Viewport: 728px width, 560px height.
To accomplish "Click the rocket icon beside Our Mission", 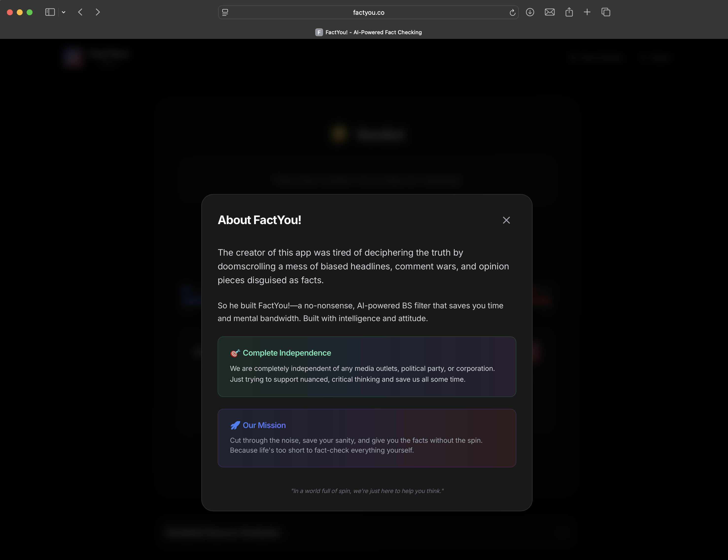I will [x=235, y=425].
